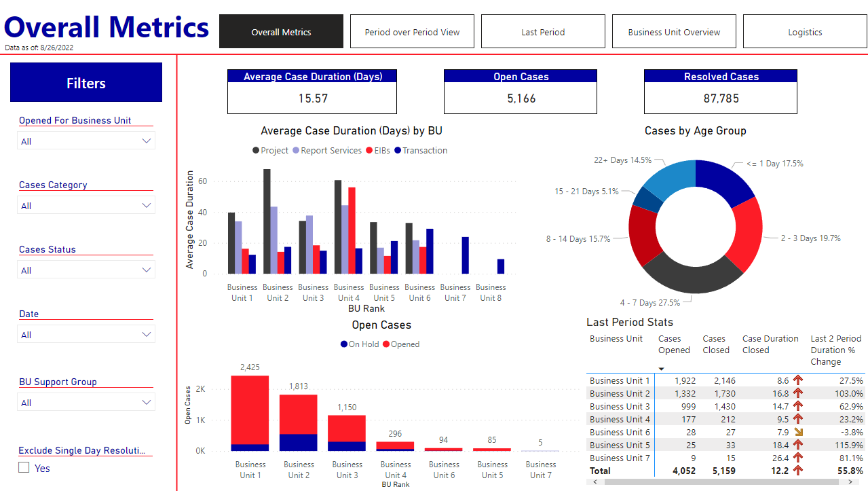The width and height of the screenshot is (868, 491).
Task: Click the up arrow icon in Total row
Action: (798, 471)
